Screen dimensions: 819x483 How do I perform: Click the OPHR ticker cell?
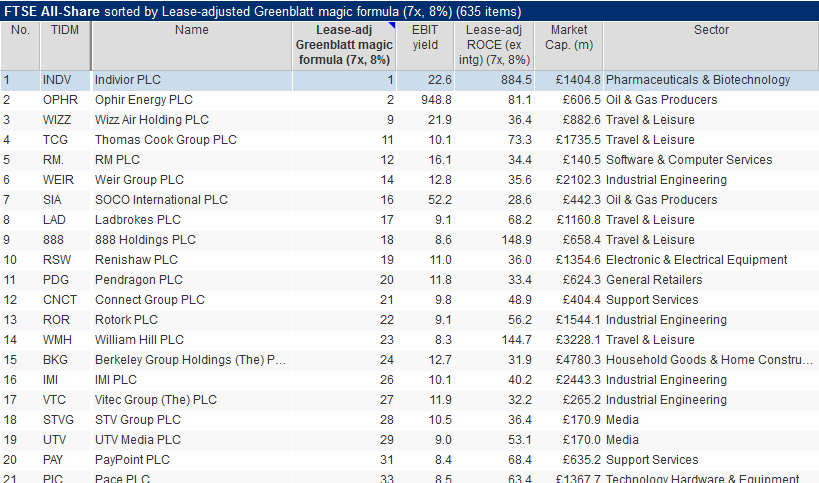pos(60,100)
